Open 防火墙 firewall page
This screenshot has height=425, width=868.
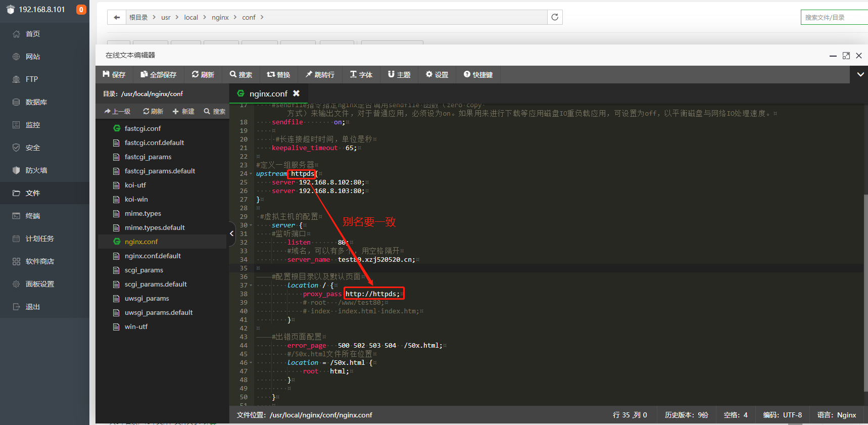point(36,170)
